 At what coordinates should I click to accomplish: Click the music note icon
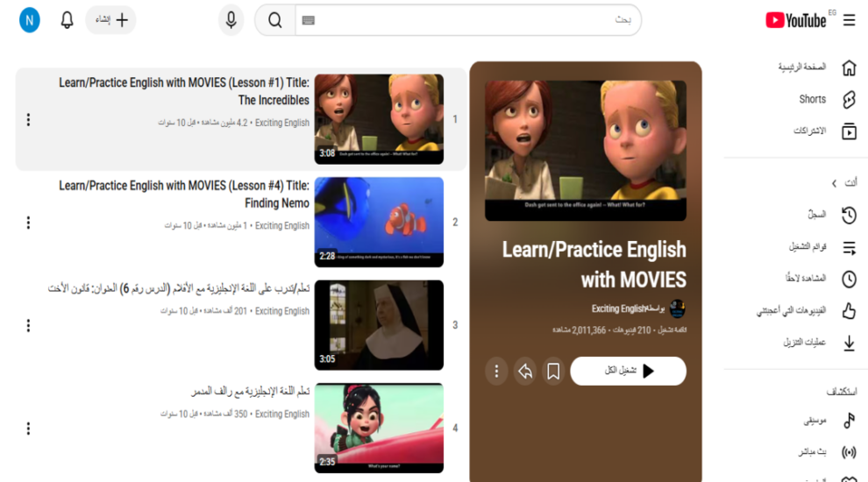click(x=850, y=421)
